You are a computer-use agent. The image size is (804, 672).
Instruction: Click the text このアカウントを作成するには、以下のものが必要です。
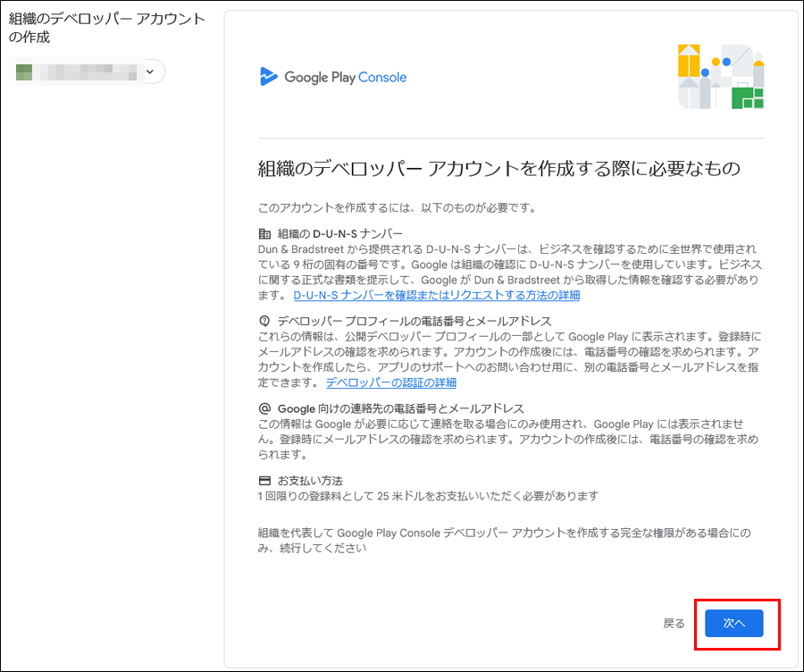(x=398, y=207)
